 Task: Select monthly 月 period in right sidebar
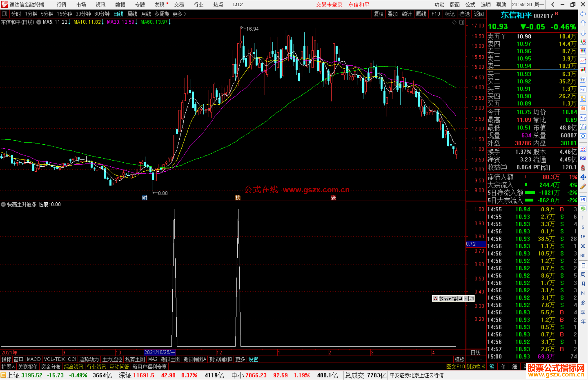point(583,284)
